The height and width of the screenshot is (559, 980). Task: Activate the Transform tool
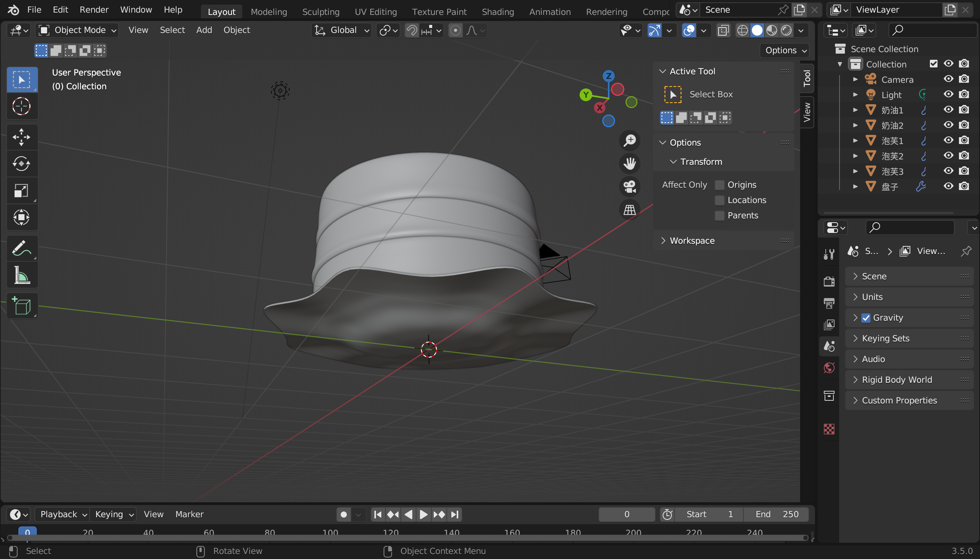(x=21, y=217)
